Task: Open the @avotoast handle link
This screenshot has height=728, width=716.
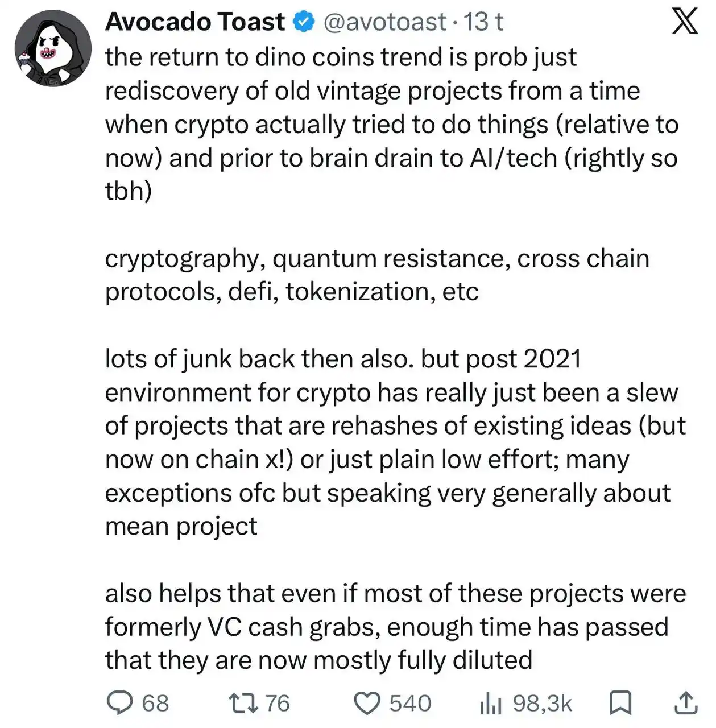Action: 384,22
